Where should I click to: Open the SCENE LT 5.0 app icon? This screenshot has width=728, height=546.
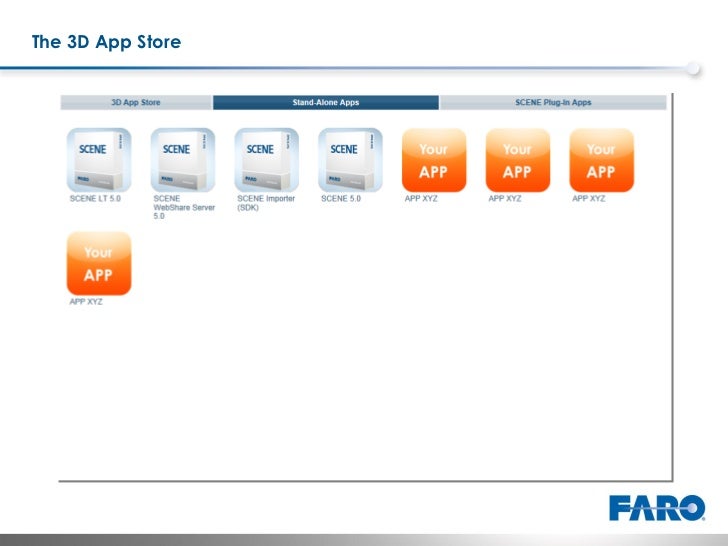[x=99, y=160]
